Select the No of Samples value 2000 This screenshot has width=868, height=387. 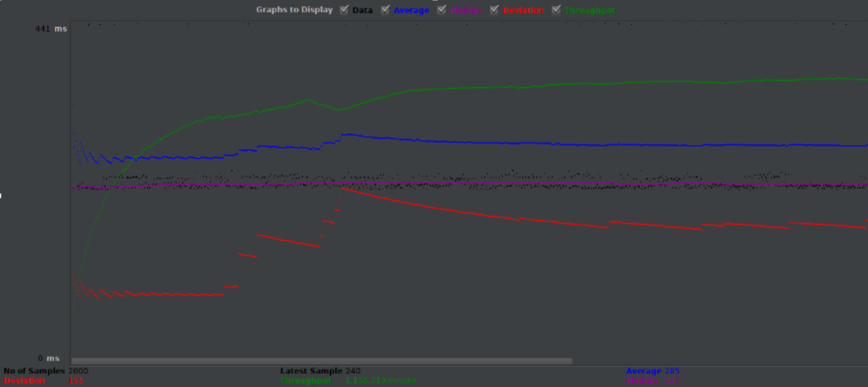(84, 371)
